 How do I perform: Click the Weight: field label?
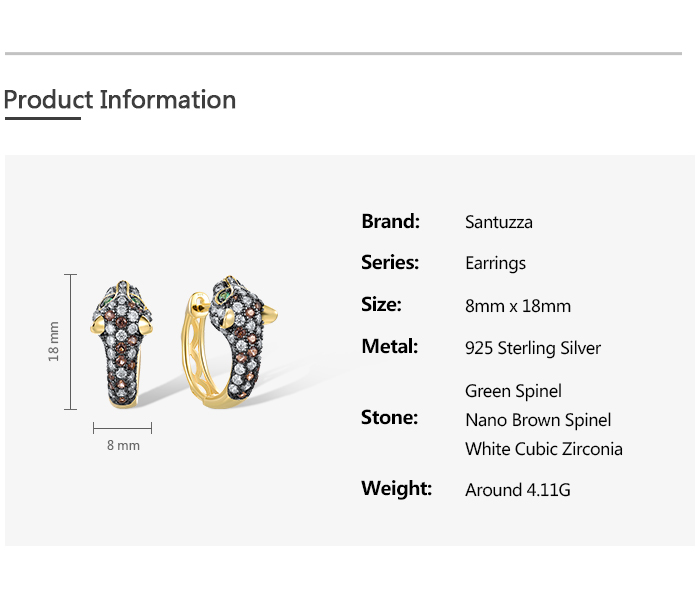click(x=396, y=488)
